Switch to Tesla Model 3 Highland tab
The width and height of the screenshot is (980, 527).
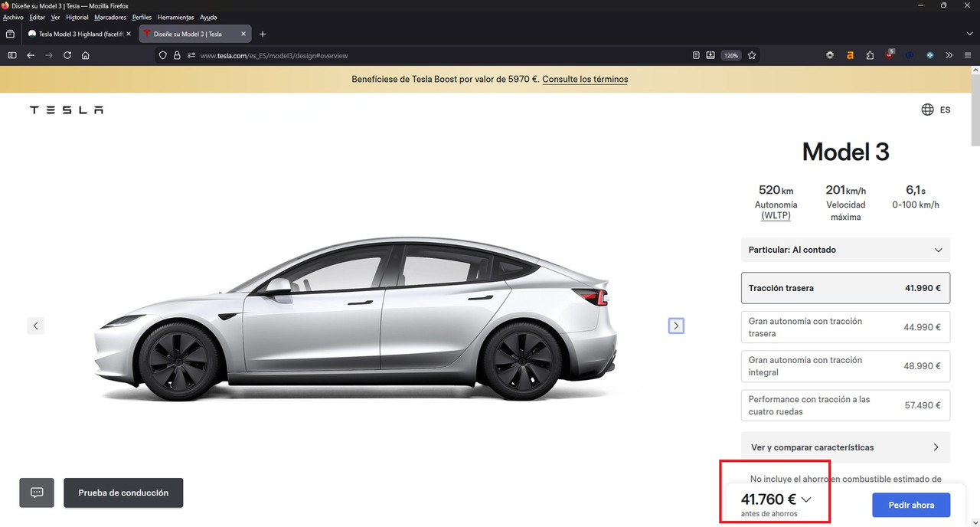tap(80, 34)
